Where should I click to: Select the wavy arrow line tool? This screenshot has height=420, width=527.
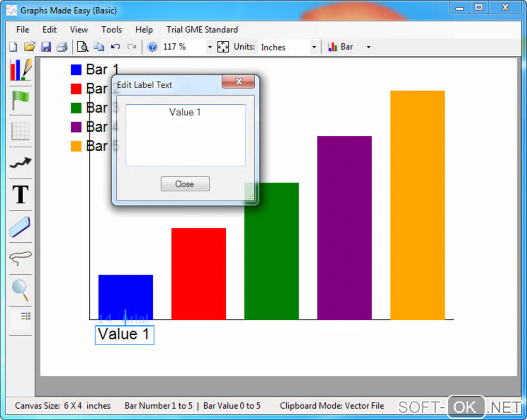point(21,163)
